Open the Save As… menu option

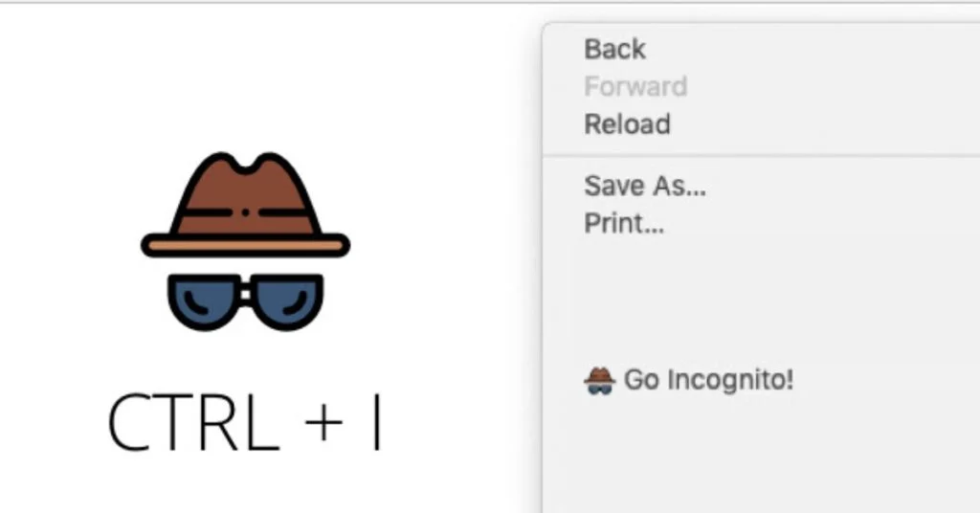point(645,186)
